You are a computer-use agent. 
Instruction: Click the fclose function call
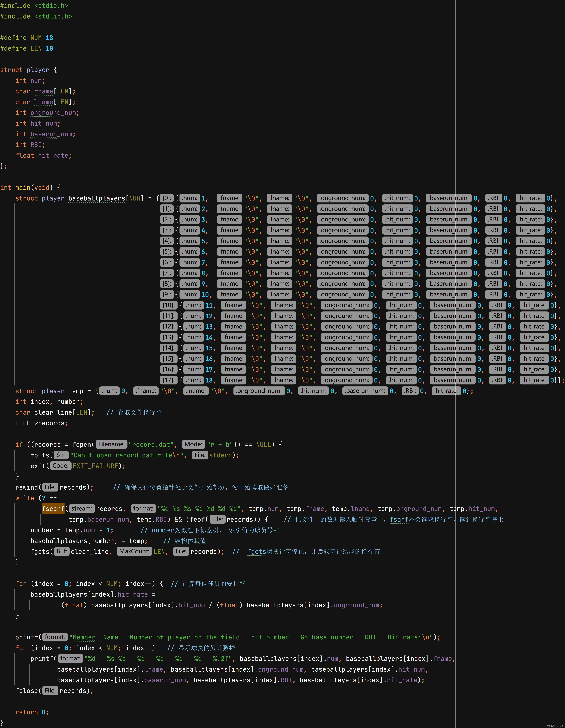pos(27,691)
